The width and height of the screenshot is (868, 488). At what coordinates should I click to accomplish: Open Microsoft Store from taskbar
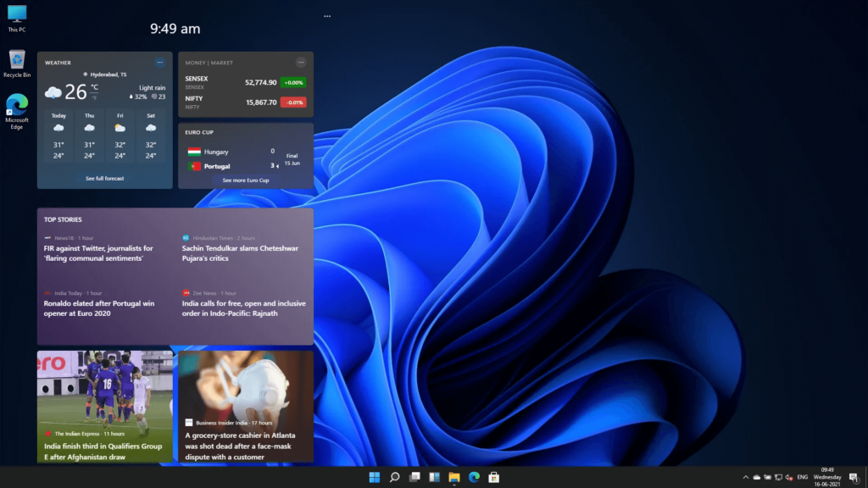point(493,478)
